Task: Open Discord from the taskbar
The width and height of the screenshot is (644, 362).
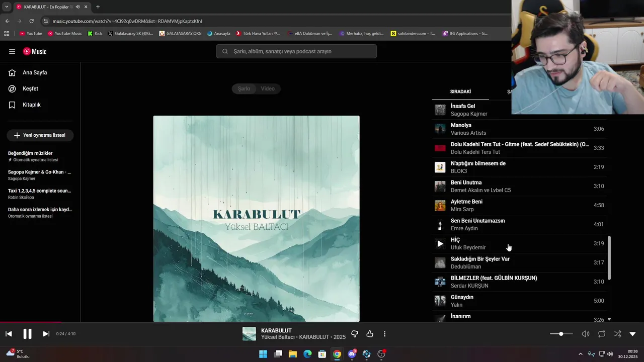Action: point(352,354)
